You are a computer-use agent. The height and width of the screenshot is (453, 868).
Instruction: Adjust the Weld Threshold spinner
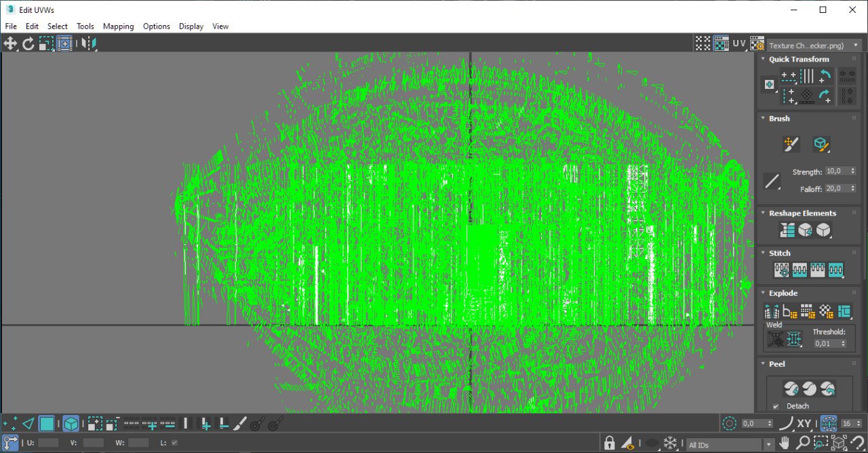(844, 344)
